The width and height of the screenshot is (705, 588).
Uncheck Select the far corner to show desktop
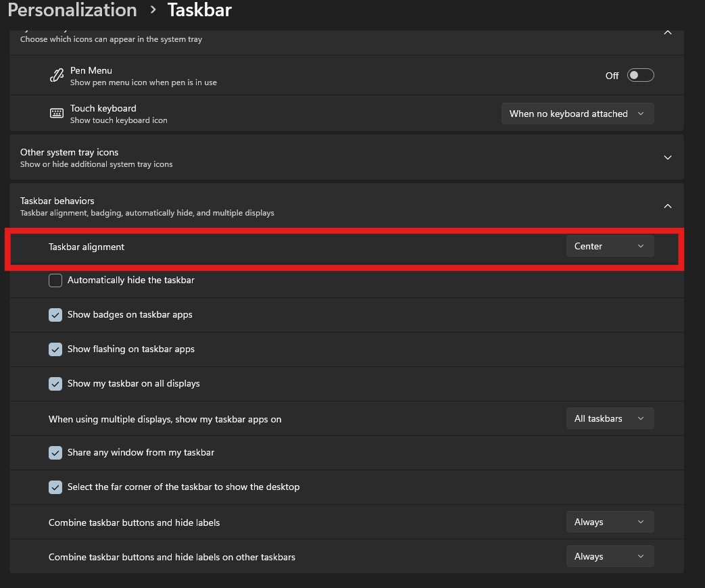[55, 487]
